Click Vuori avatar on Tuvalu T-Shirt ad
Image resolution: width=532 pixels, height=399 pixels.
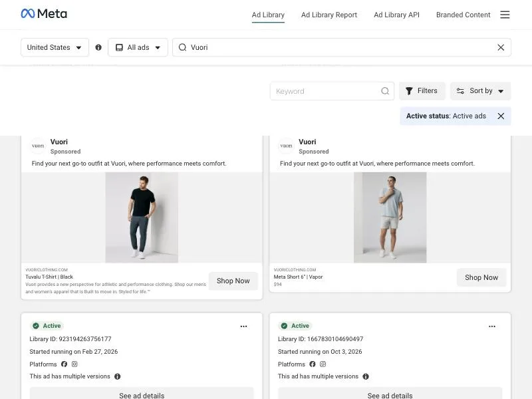point(38,146)
